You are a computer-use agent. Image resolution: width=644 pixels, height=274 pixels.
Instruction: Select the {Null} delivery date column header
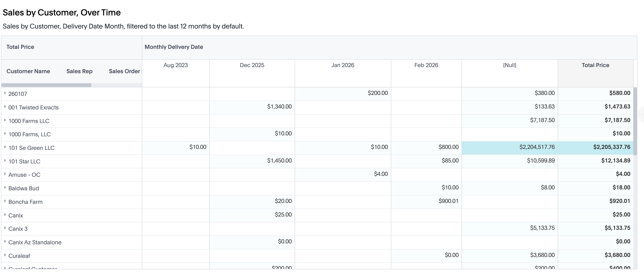(x=509, y=65)
